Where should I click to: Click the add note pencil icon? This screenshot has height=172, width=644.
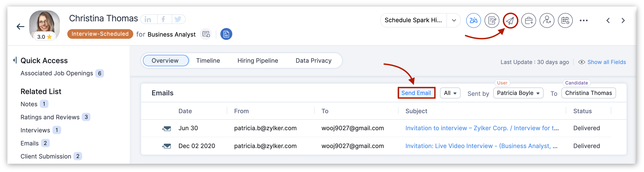[492, 20]
